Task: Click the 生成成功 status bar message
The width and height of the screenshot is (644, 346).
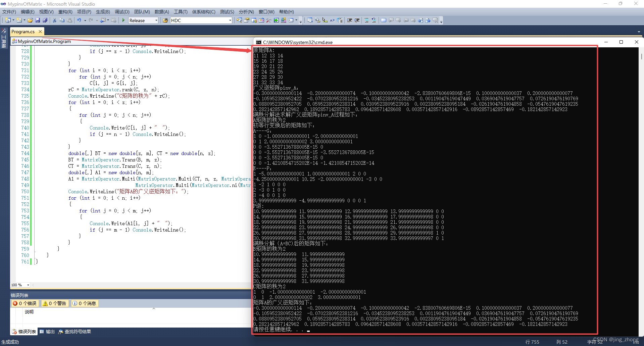Action: [x=10, y=342]
